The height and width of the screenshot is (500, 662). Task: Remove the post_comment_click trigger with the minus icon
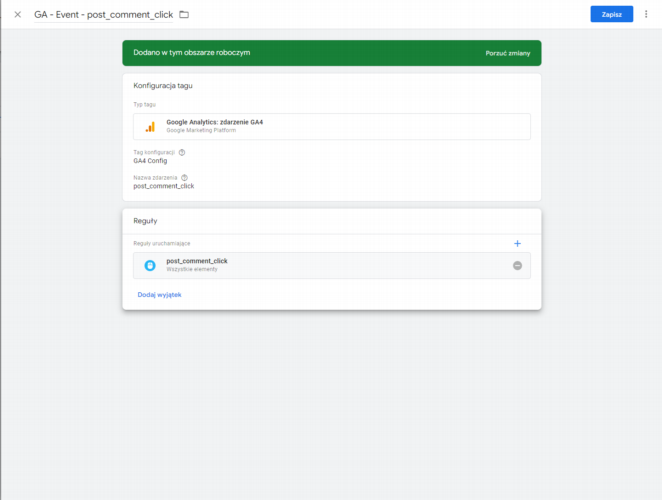[x=517, y=265]
